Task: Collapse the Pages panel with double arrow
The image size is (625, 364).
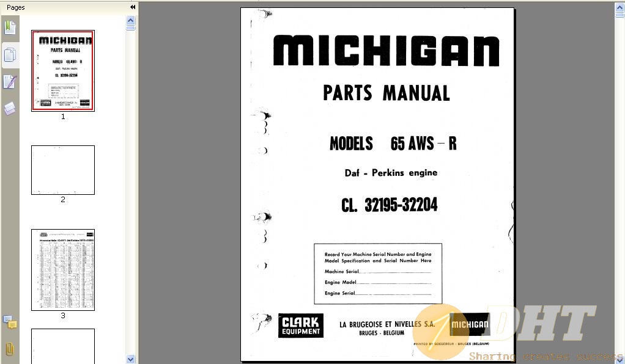Action: click(133, 7)
